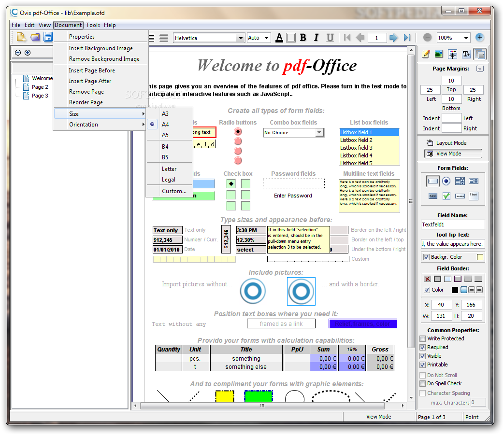Toggle Italic text formatting

pos(317,38)
